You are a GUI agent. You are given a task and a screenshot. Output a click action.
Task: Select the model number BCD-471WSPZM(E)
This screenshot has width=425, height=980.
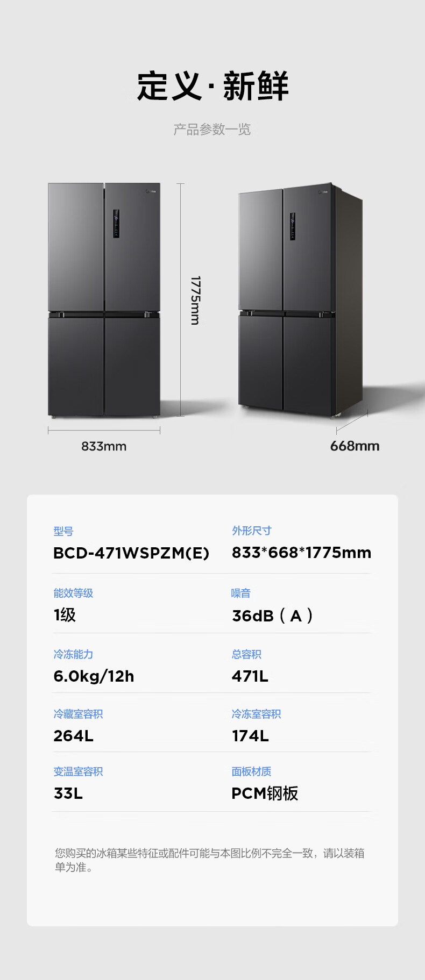coord(131,553)
